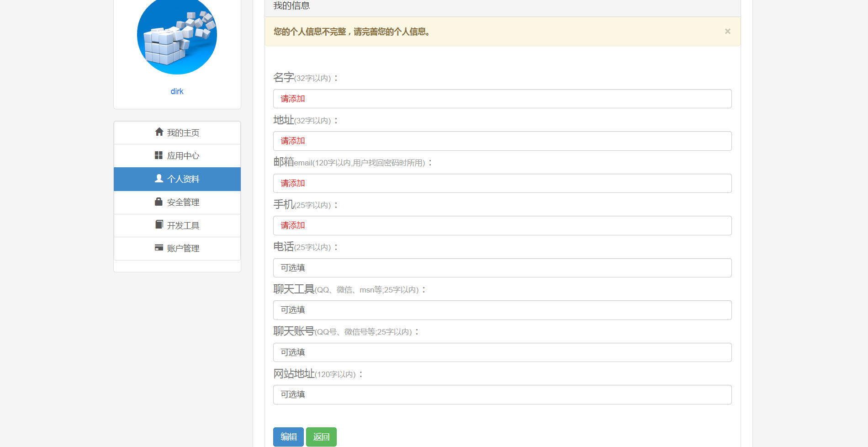The image size is (868, 447).
Task: Click the 网站地址 input field
Action: click(502, 394)
